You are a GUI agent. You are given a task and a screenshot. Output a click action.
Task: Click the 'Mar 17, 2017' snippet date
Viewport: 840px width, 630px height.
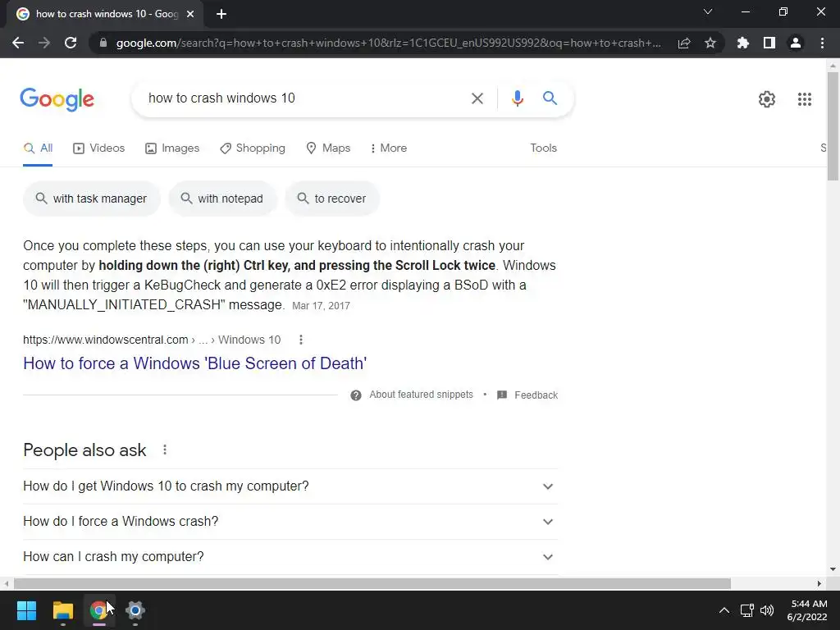[x=321, y=306]
